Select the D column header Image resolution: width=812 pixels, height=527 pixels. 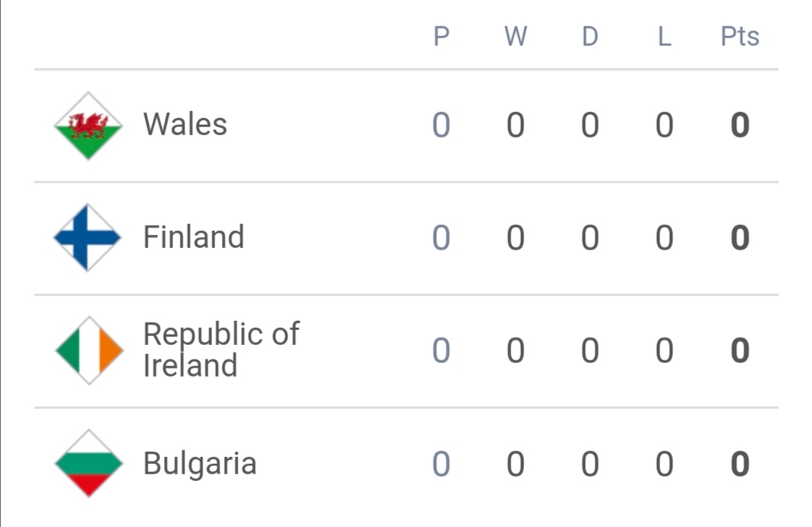click(x=590, y=37)
